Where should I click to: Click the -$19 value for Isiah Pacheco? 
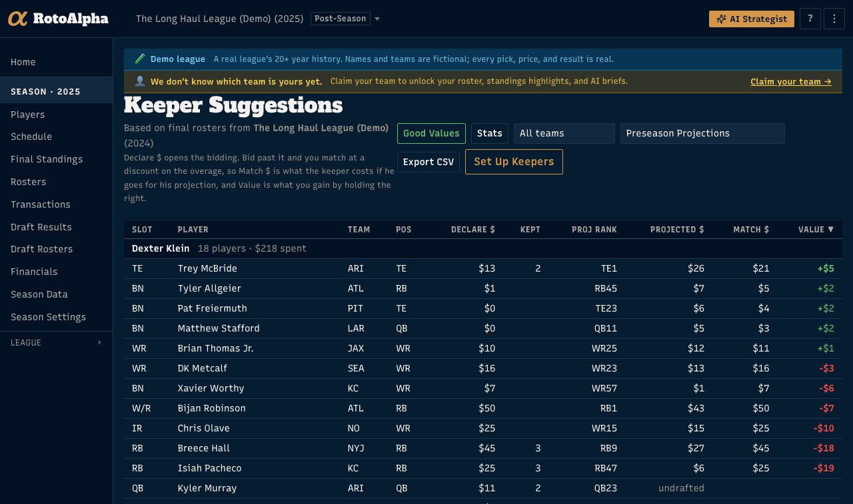coord(824,468)
